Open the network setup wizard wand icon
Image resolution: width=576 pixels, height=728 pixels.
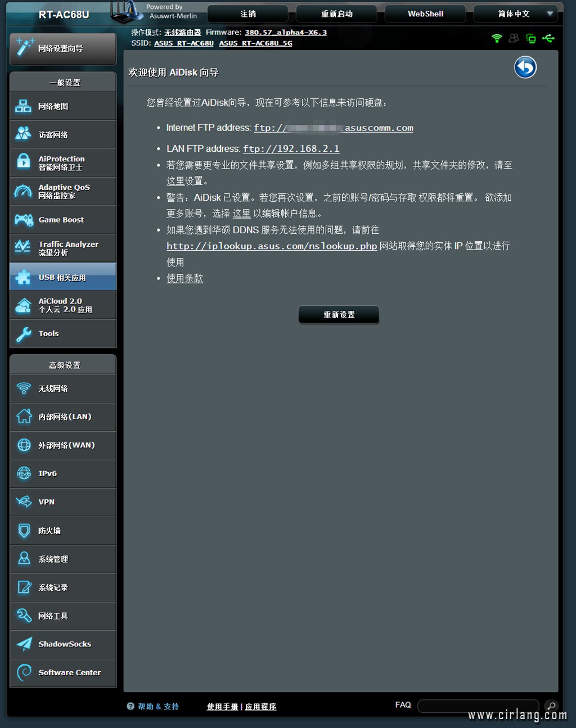click(x=24, y=47)
